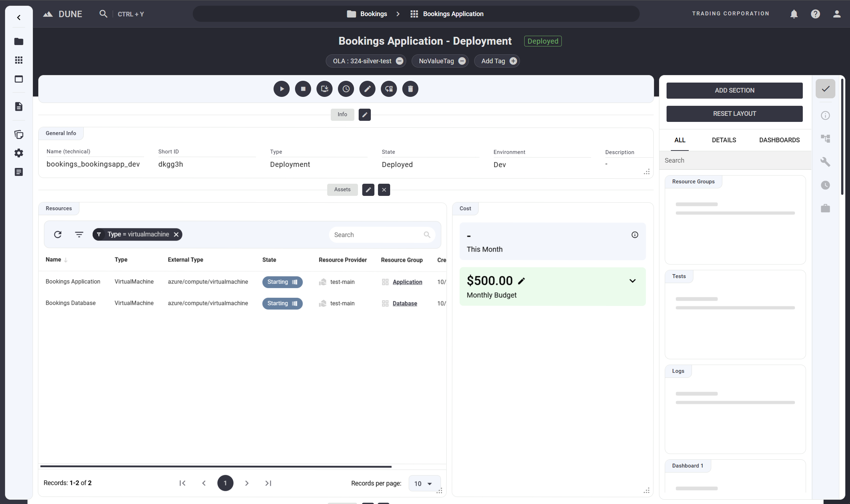This screenshot has height=504, width=850.
Task: Remove the Type = virtualmachine filter chip
Action: coord(176,234)
